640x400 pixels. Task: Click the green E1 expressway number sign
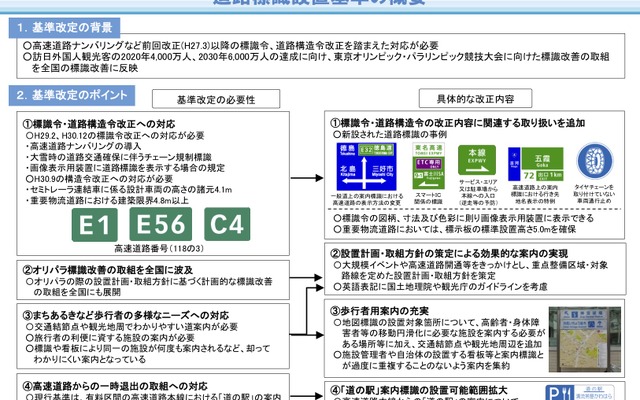[95, 224]
